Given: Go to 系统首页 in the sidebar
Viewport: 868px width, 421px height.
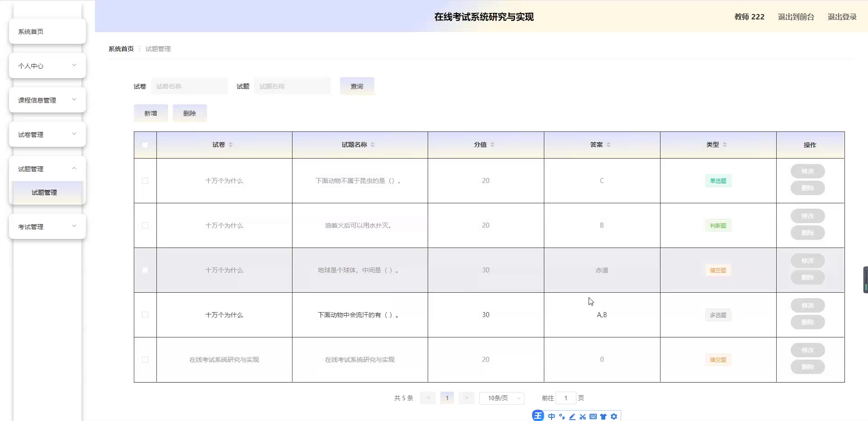Looking at the screenshot, I should [x=47, y=32].
